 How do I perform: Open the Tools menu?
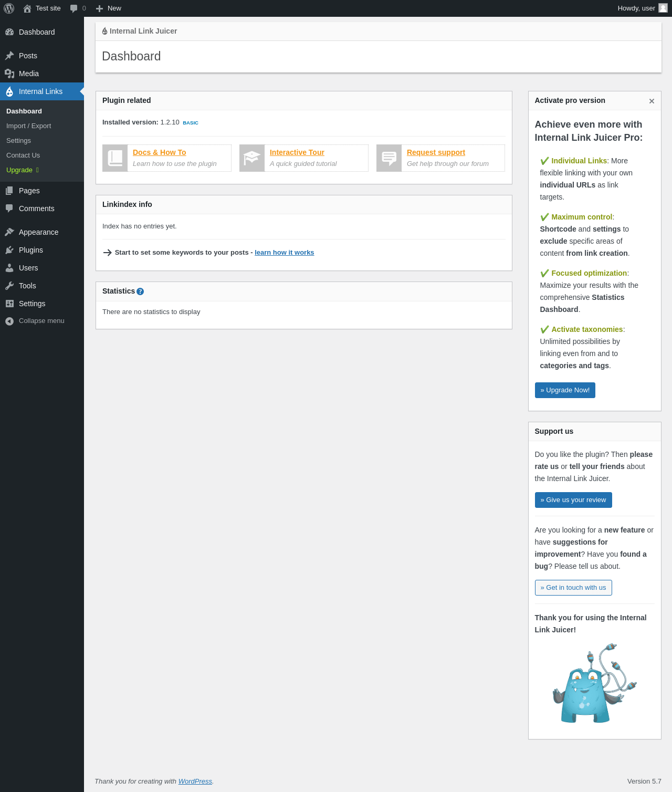[x=42, y=286]
